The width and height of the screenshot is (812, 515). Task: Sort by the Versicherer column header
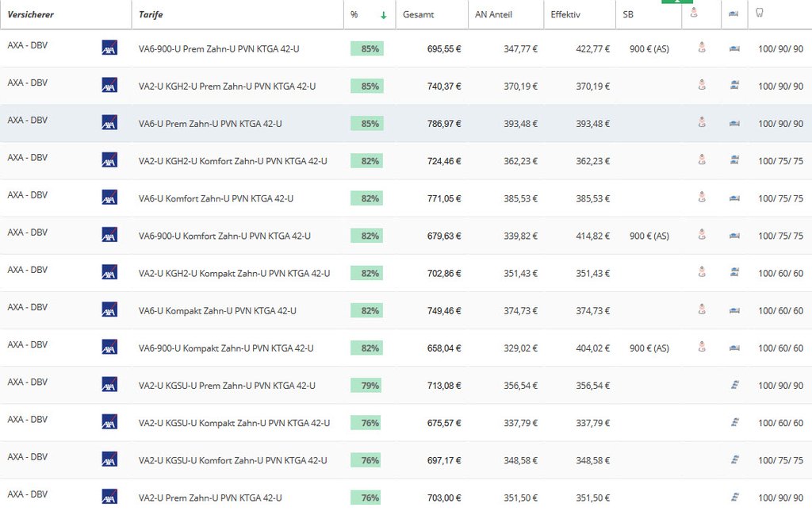[30, 14]
